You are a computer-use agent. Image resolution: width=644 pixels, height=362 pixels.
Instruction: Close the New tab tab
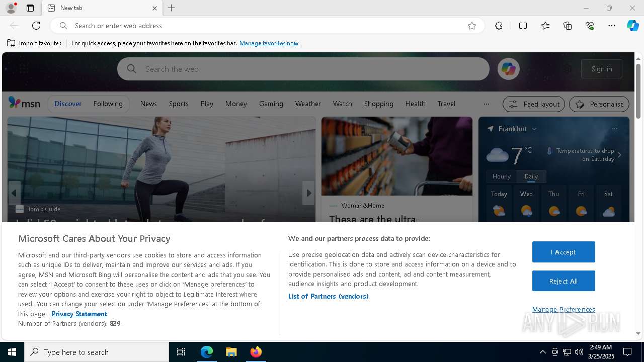pyautogui.click(x=154, y=8)
